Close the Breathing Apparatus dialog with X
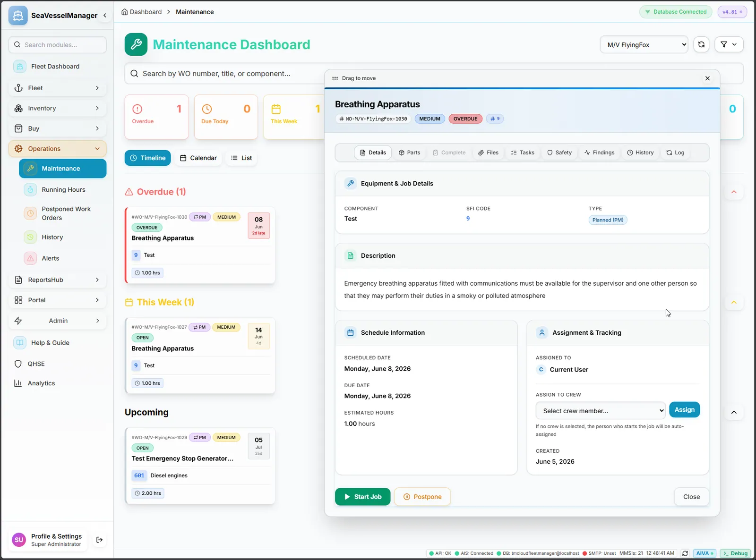The image size is (756, 560). 707,78
